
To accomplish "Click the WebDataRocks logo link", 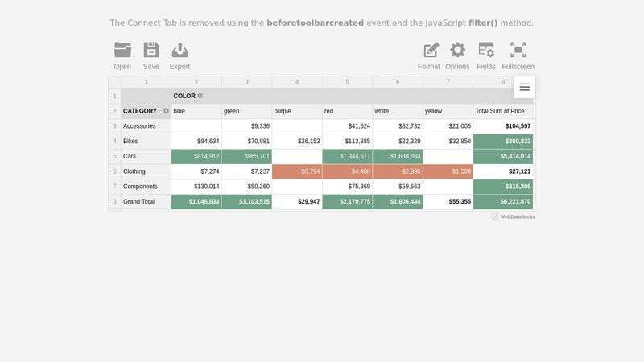I will (514, 216).
